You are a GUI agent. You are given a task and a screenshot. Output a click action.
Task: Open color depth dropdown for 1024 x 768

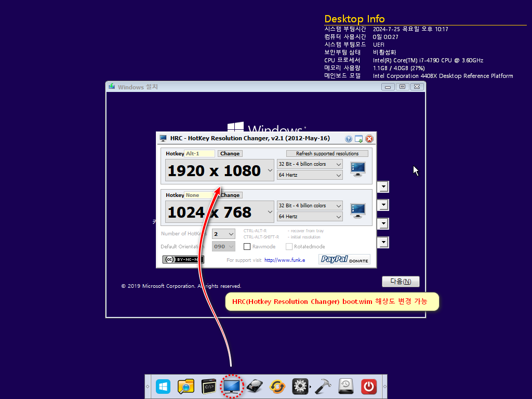pyautogui.click(x=310, y=206)
